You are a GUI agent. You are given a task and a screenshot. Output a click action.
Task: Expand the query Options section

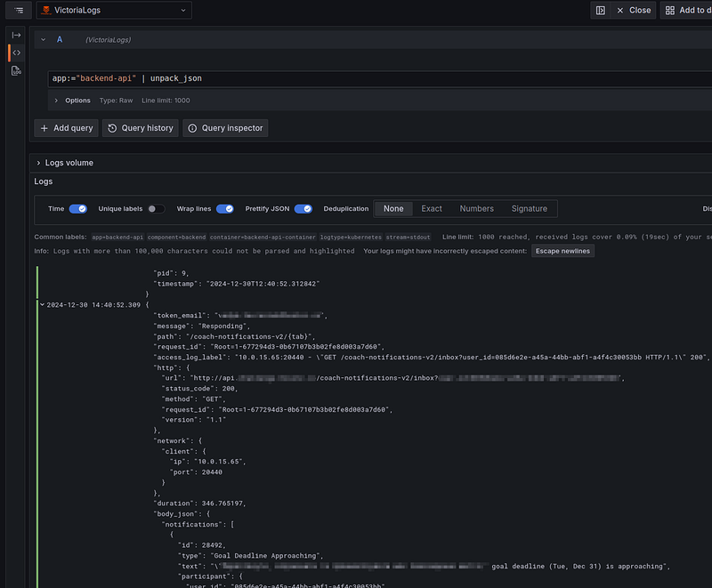coord(56,101)
